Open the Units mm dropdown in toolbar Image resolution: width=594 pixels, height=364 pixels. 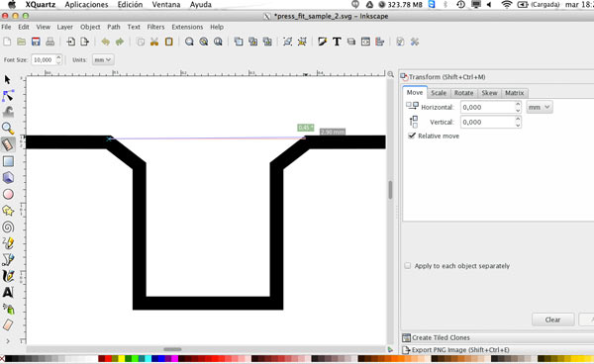[x=103, y=59]
